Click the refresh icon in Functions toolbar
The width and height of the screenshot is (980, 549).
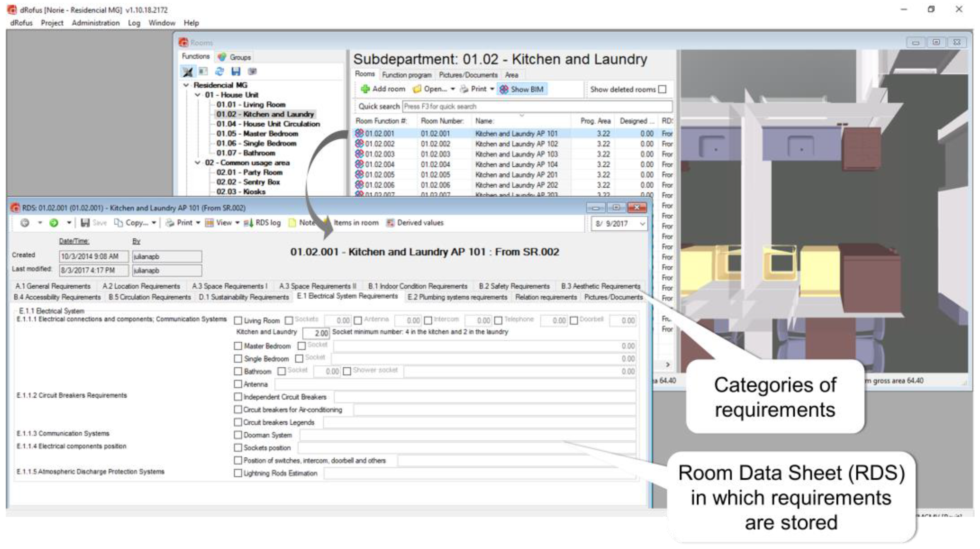coord(220,71)
